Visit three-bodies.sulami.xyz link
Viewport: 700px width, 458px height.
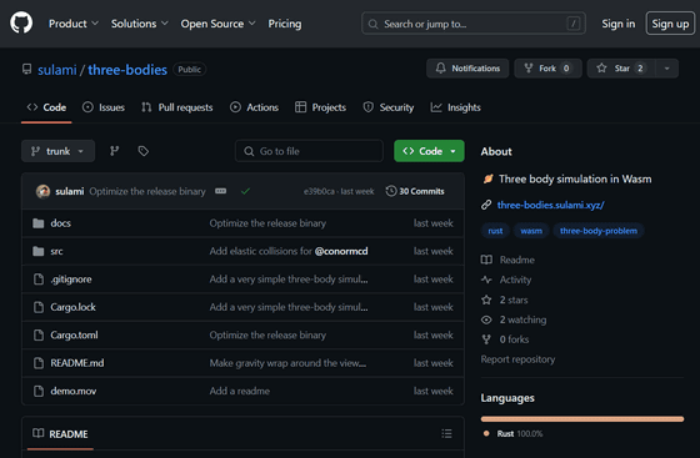550,205
